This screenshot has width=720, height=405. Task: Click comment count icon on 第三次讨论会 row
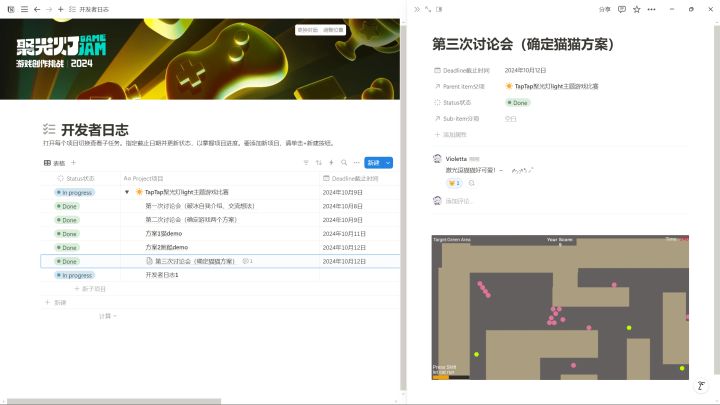tap(248, 261)
